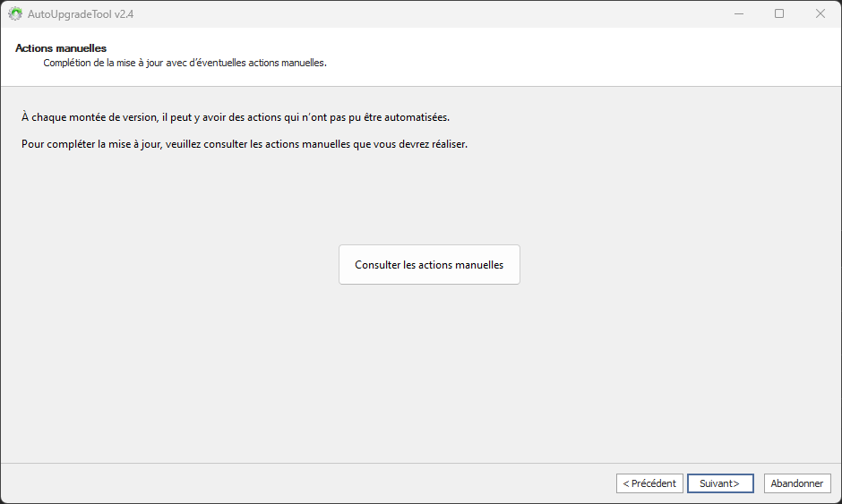The width and height of the screenshot is (842, 504).
Task: Click the subtitle starting with Complétion
Action: 185,64
